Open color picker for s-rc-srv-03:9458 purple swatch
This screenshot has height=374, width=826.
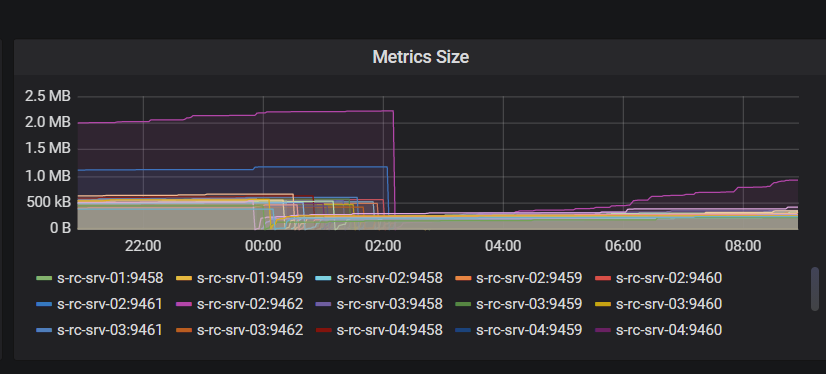click(323, 304)
